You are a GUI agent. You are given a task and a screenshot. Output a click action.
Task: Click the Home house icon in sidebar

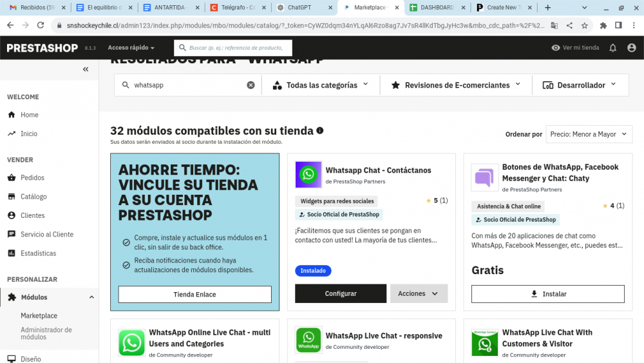[x=12, y=115]
